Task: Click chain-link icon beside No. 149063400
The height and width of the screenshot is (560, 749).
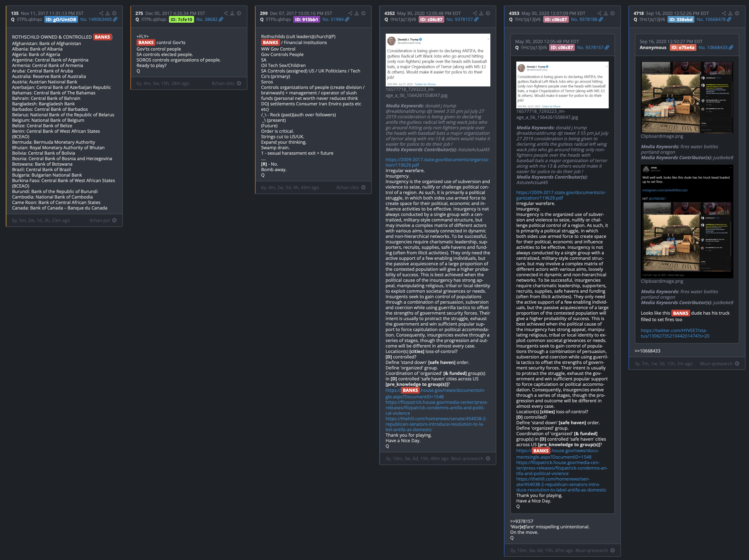Action: (115, 19)
